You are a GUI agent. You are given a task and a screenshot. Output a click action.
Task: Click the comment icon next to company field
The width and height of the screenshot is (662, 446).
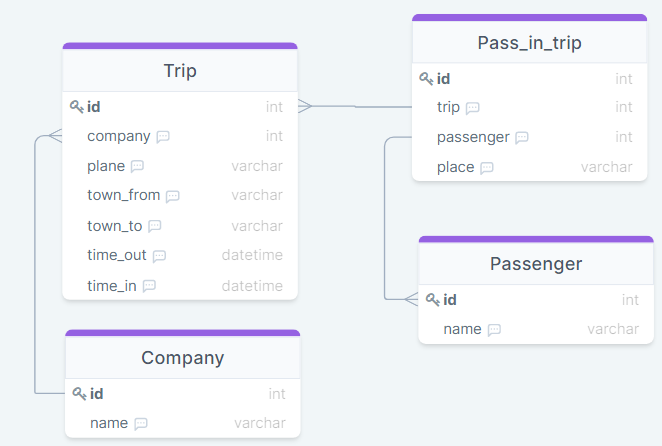coord(163,137)
